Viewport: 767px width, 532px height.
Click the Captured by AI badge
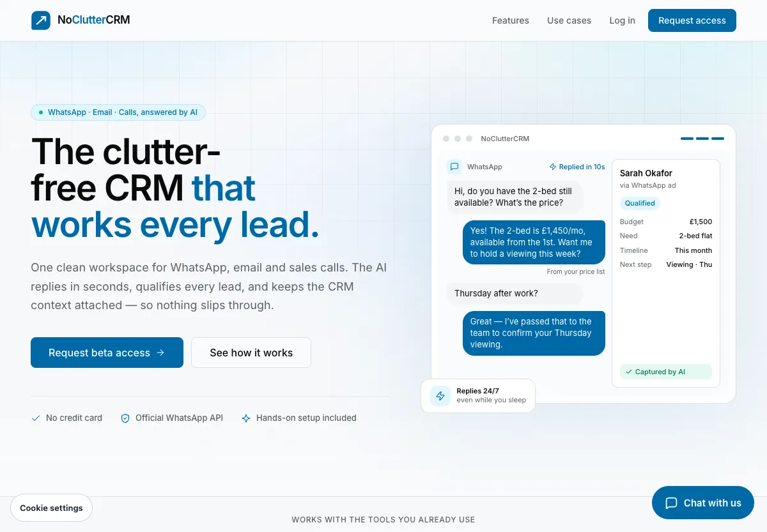(665, 372)
